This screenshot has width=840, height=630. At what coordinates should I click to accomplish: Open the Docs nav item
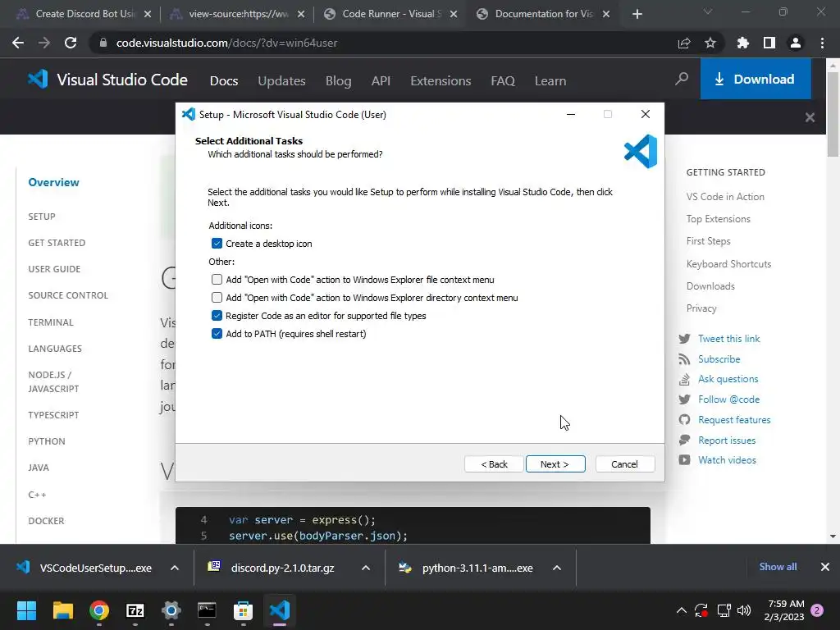pos(224,81)
